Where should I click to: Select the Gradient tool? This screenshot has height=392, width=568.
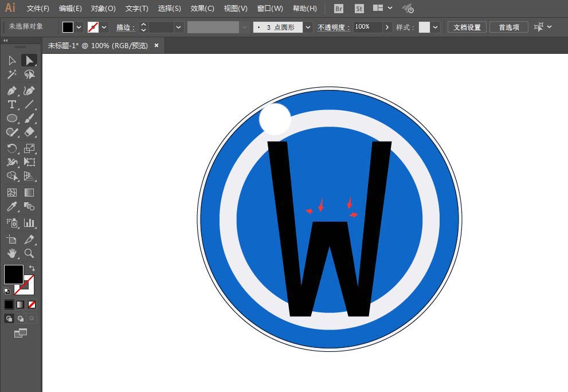[x=29, y=193]
